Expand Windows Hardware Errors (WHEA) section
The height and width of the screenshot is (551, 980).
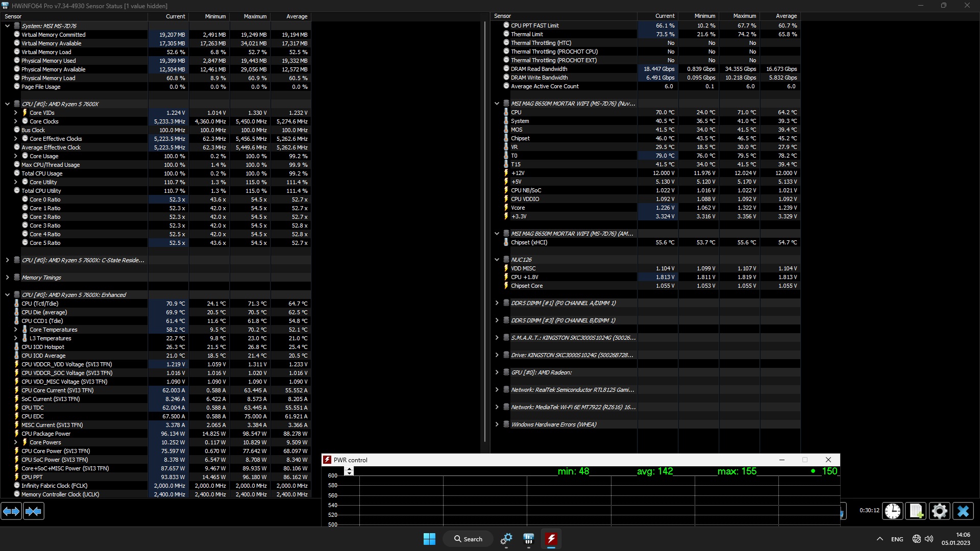[497, 424]
